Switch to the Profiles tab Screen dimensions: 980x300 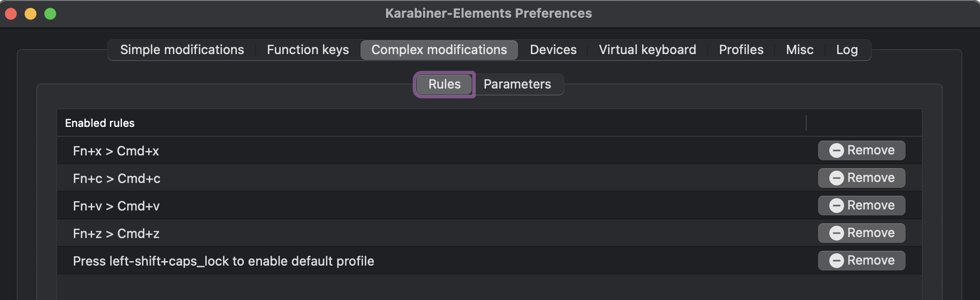click(741, 50)
